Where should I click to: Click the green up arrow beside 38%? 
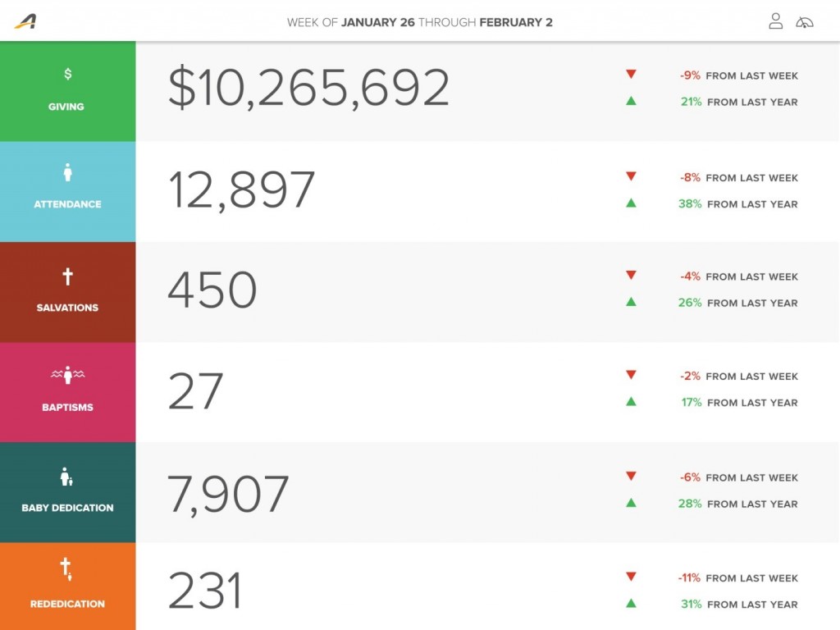coord(631,203)
